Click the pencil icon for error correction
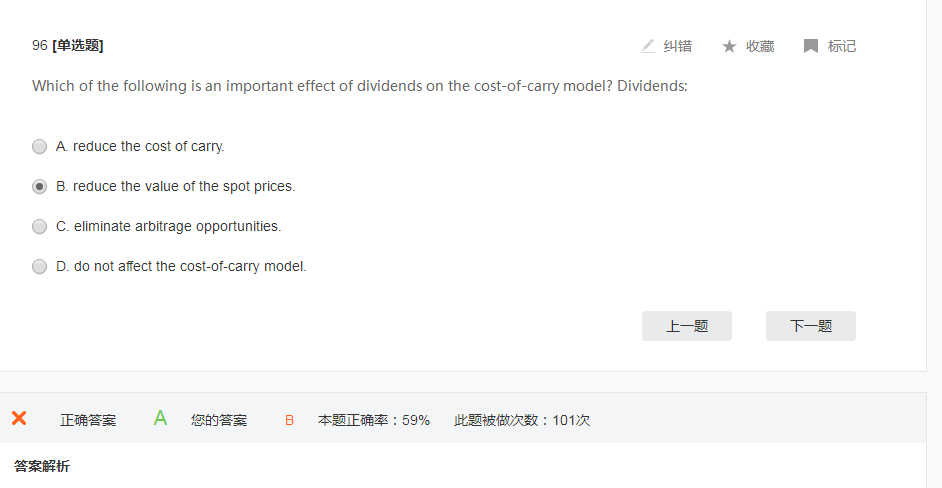Image resolution: width=942 pixels, height=488 pixels. (648, 46)
